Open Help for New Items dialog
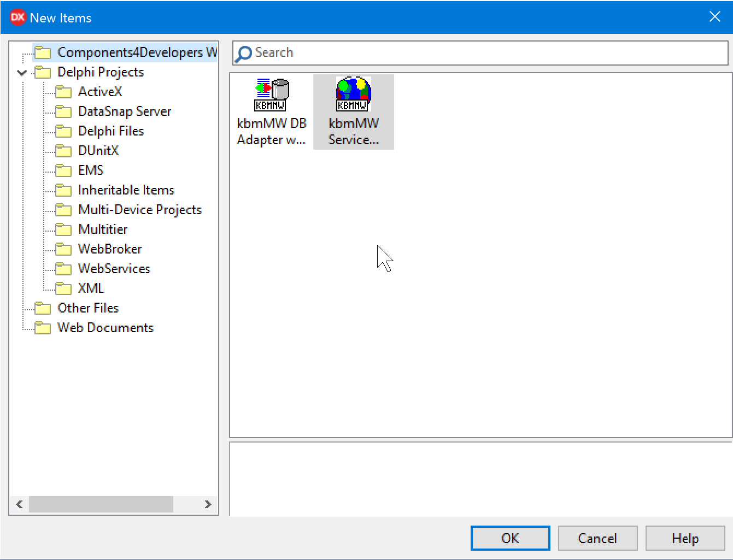Image resolution: width=733 pixels, height=560 pixels. coord(685,538)
